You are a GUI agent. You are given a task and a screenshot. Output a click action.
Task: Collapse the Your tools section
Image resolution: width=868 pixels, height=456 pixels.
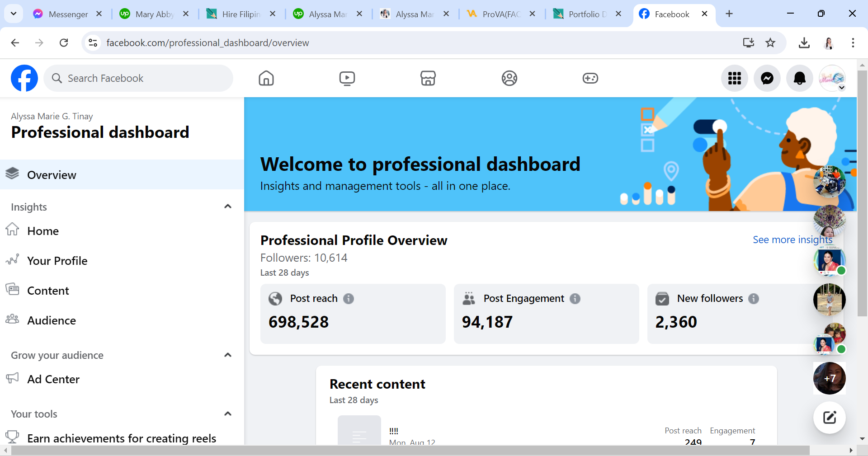228,414
